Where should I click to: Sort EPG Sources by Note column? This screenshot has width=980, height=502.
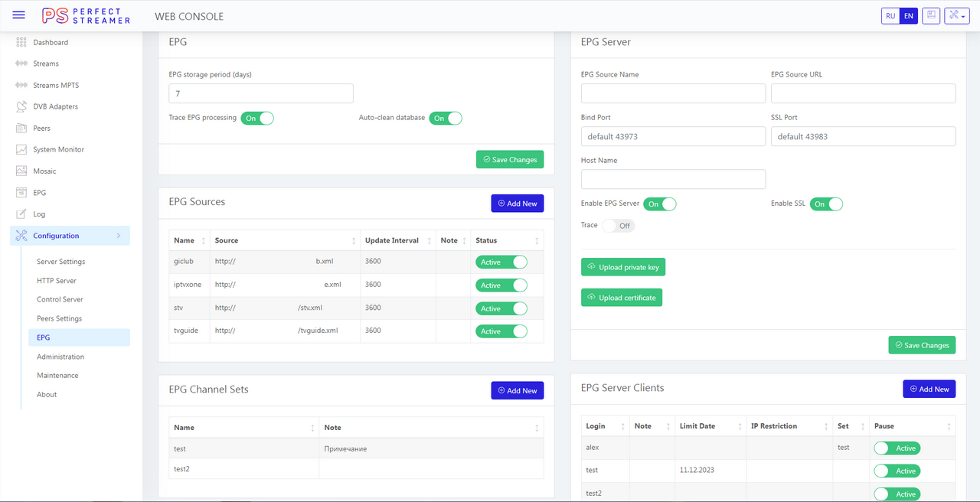[x=453, y=240]
